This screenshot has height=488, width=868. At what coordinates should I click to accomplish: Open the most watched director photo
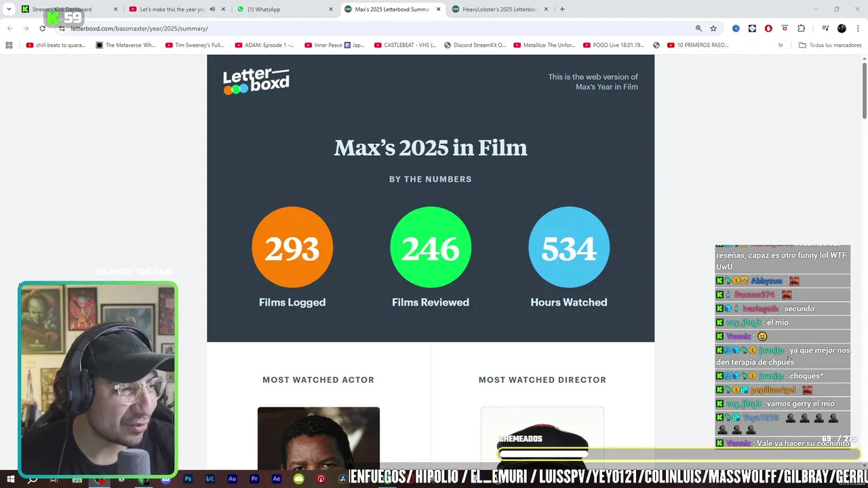pyautogui.click(x=542, y=437)
